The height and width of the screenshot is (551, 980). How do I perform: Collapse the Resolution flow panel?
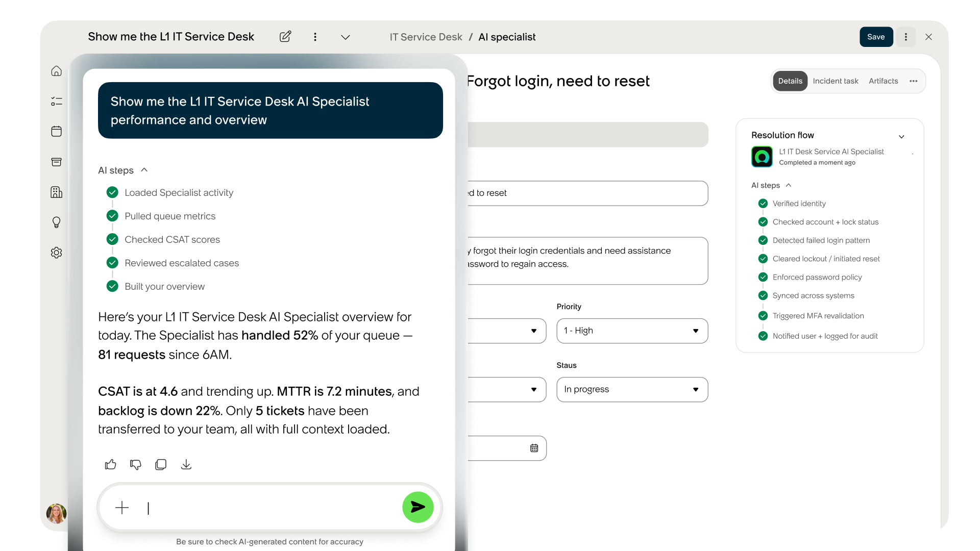click(x=901, y=136)
